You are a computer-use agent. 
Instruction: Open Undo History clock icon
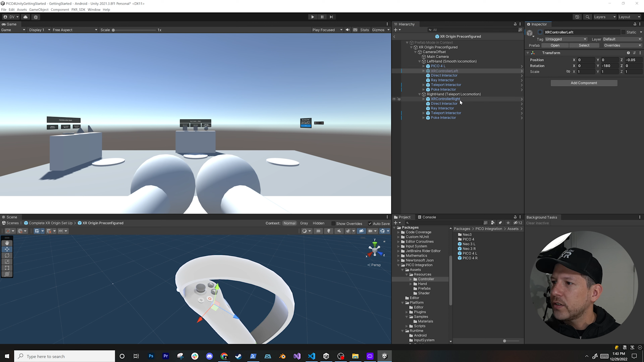577,17
